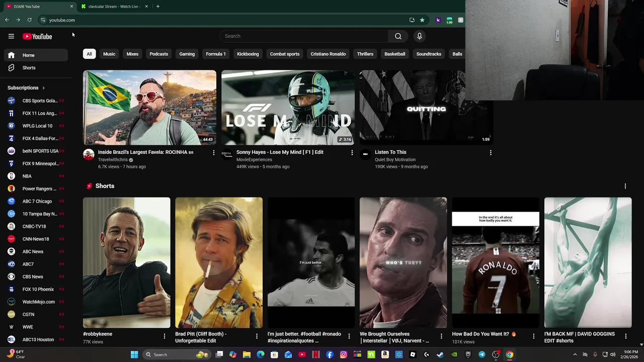Click Travelwithchris channel avatar
Screen dimensions: 644x362
click(x=89, y=154)
